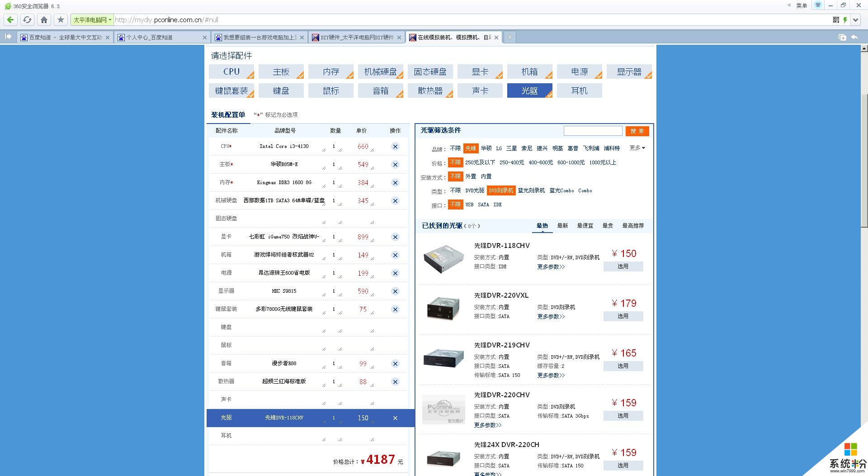Close the 百度知道 browser tab
Viewport: 868px width, 476px height.
pos(108,38)
